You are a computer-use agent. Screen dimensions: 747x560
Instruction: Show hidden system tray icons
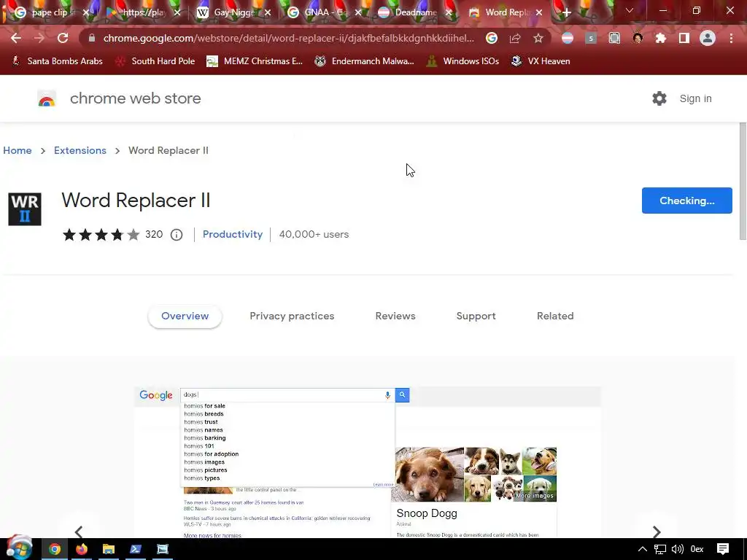[642, 550]
